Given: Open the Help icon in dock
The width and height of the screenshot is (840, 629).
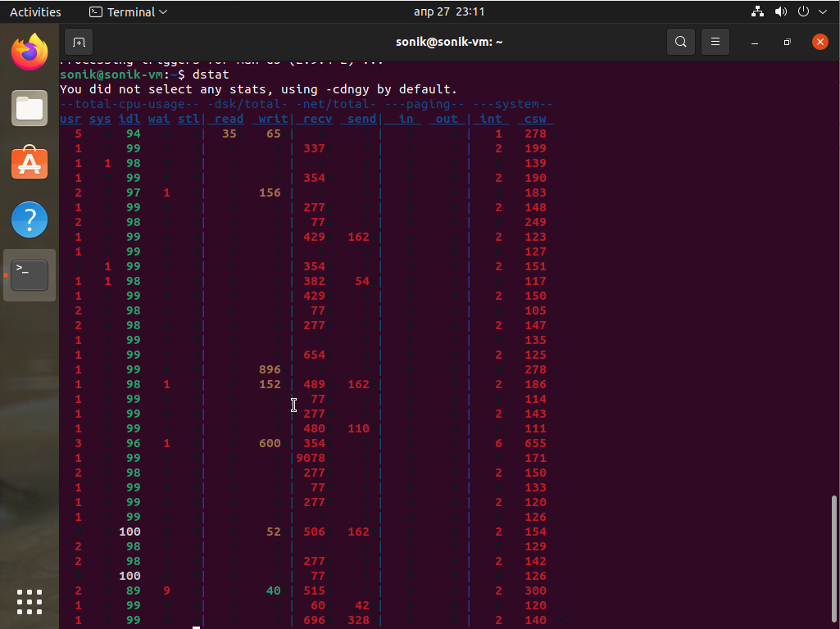Looking at the screenshot, I should point(30,219).
